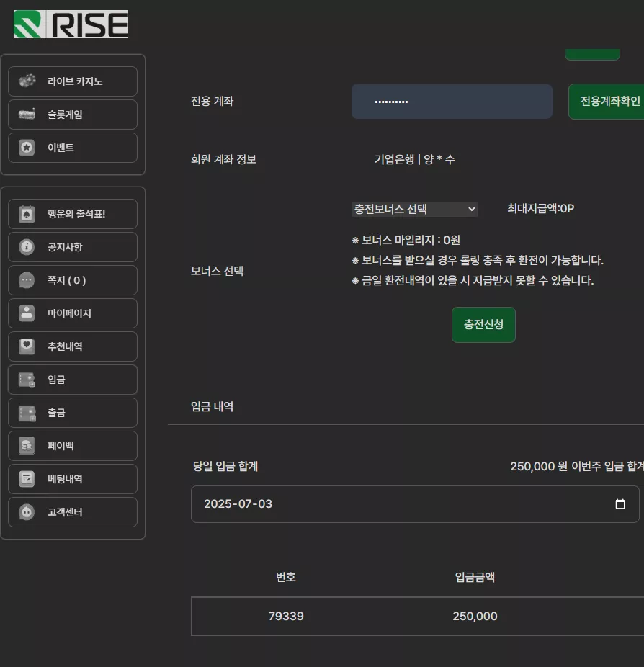Select 행운의 출석표! in sidebar
The image size is (644, 667).
point(73,214)
